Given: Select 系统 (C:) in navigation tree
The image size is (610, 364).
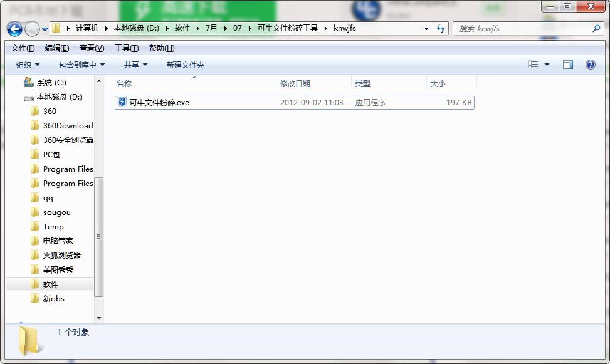Looking at the screenshot, I should pos(51,83).
